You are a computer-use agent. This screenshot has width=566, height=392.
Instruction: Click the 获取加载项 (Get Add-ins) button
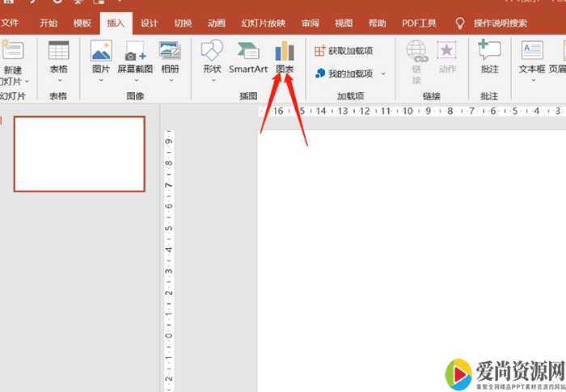click(344, 51)
